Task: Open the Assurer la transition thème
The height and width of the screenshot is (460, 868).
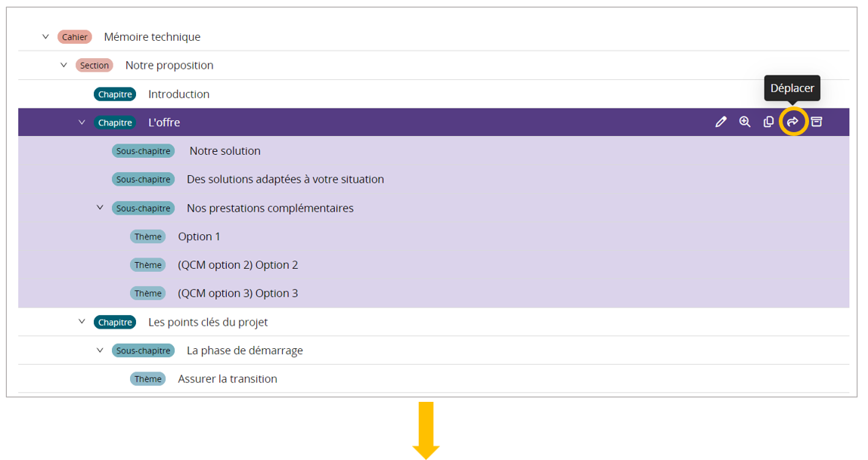Action: click(227, 379)
